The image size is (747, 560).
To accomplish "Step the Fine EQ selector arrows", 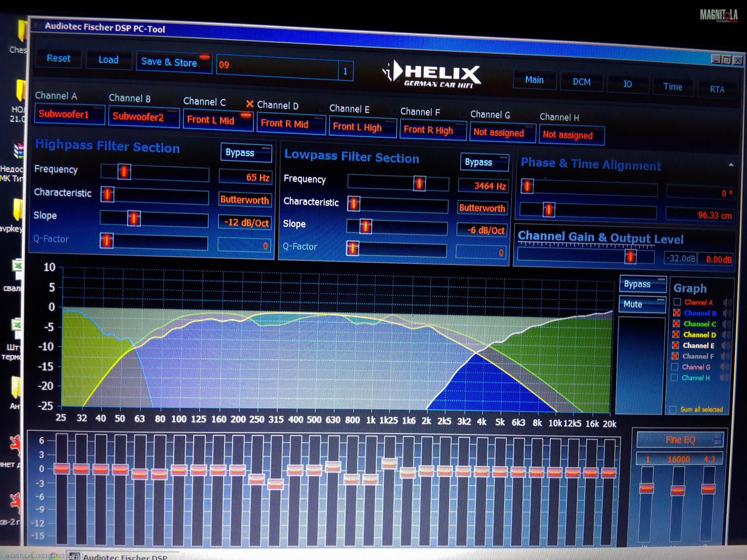I will click(x=718, y=439).
